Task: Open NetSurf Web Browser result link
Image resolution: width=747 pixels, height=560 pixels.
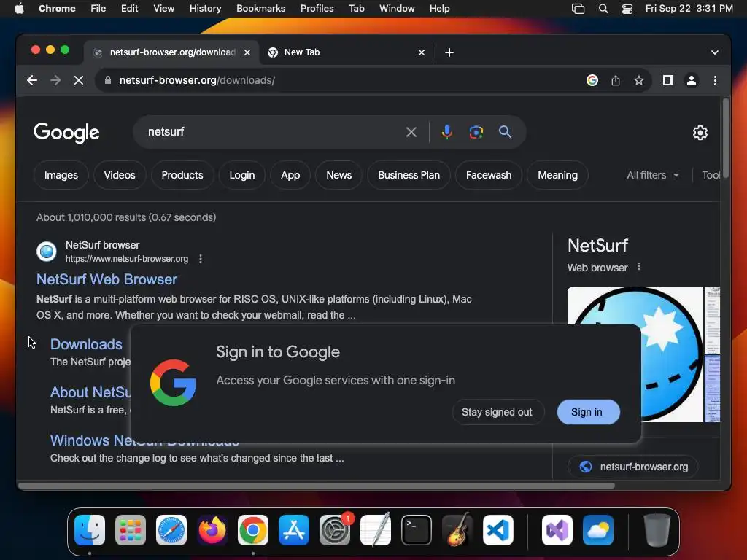Action: 107,279
